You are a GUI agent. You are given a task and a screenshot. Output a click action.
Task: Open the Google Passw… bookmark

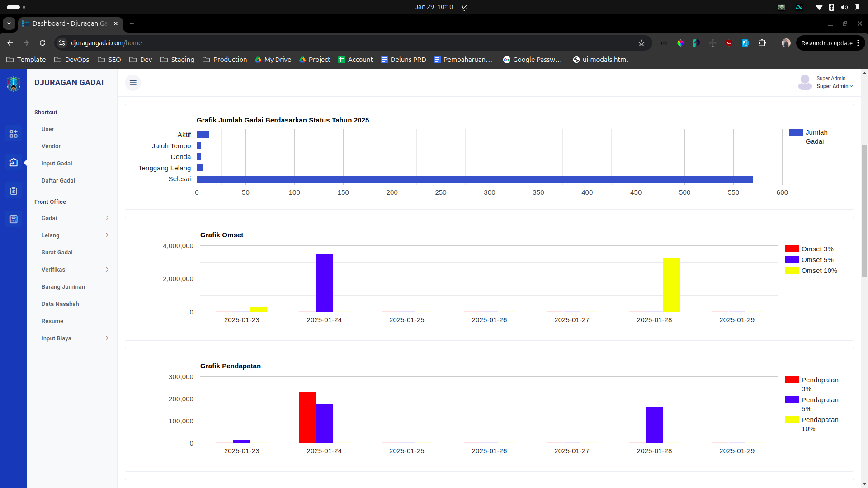[532, 60]
